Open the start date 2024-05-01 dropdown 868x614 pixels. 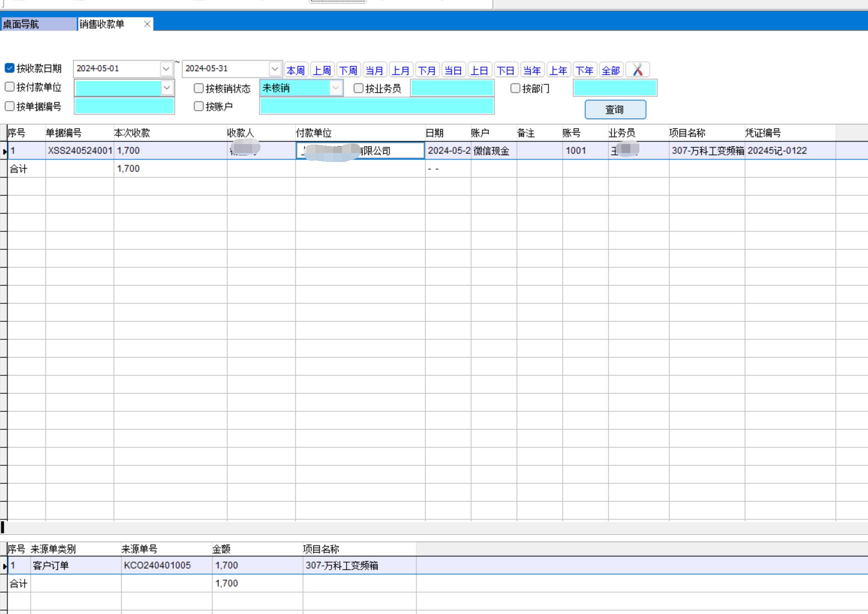tap(166, 68)
